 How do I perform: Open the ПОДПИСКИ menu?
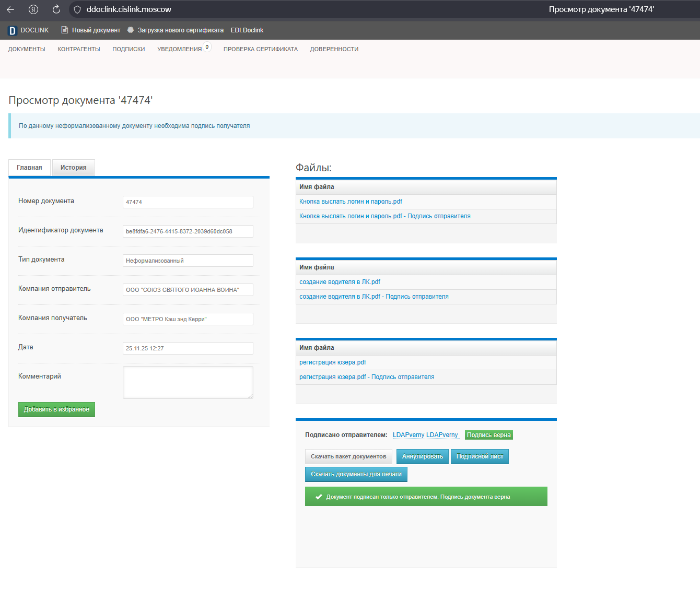pyautogui.click(x=129, y=49)
